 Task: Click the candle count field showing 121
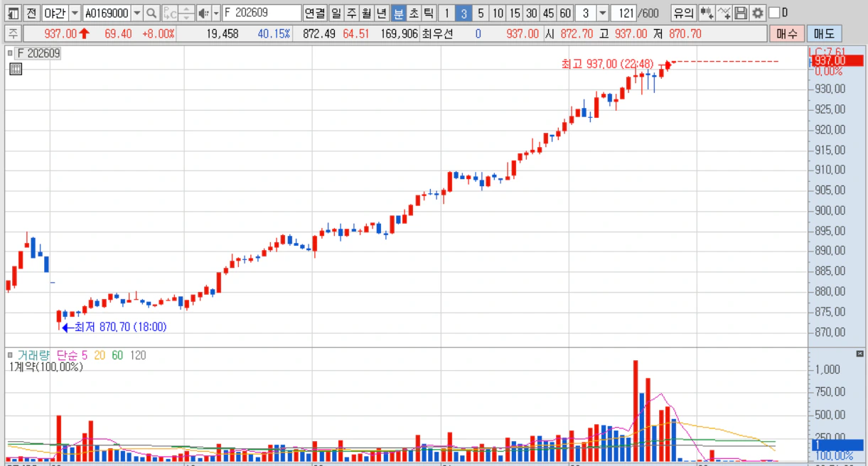pyautogui.click(x=624, y=13)
